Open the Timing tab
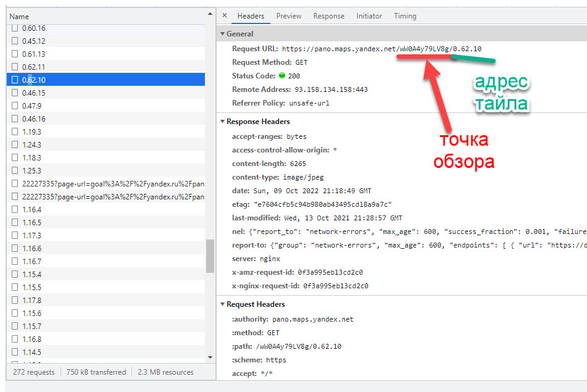This screenshot has height=392, width=587. [x=405, y=16]
